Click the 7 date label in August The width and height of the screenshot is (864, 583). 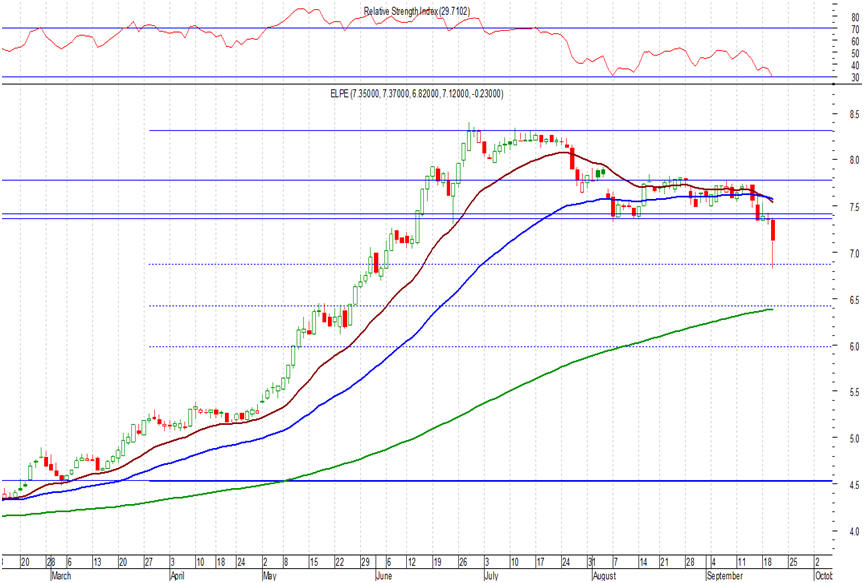pos(615,563)
